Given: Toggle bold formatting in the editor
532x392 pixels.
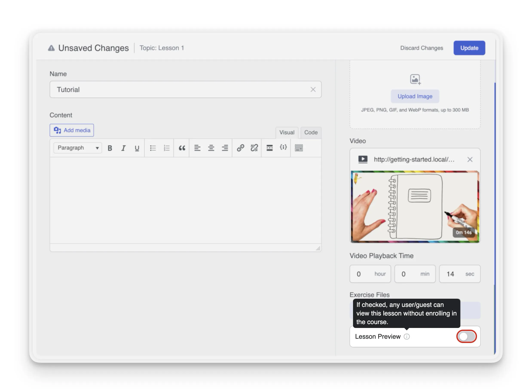Looking at the screenshot, I should (110, 148).
